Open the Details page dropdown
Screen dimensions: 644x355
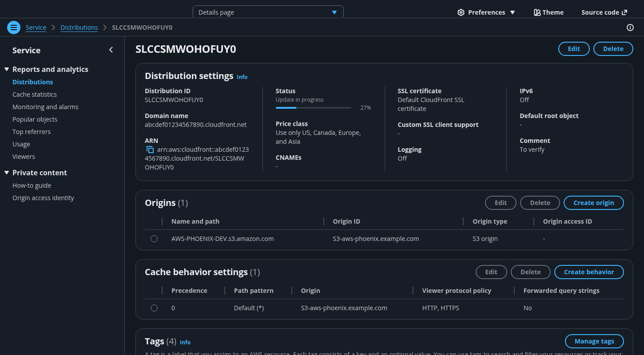[268, 12]
